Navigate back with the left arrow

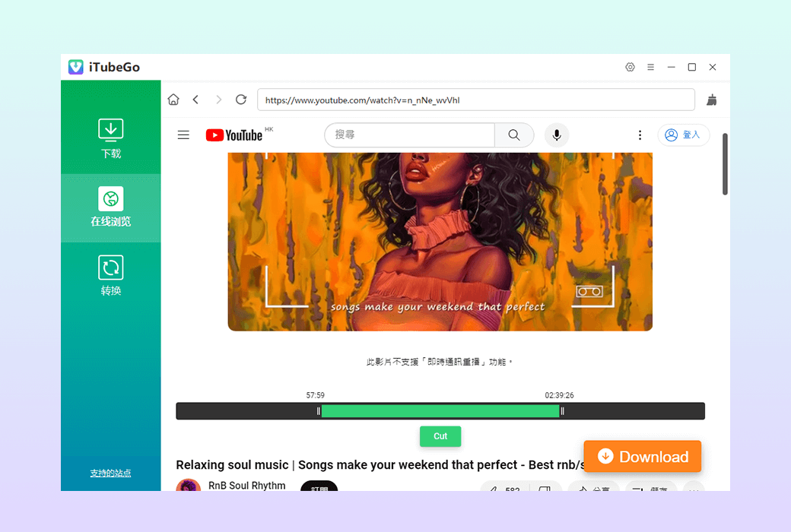195,100
